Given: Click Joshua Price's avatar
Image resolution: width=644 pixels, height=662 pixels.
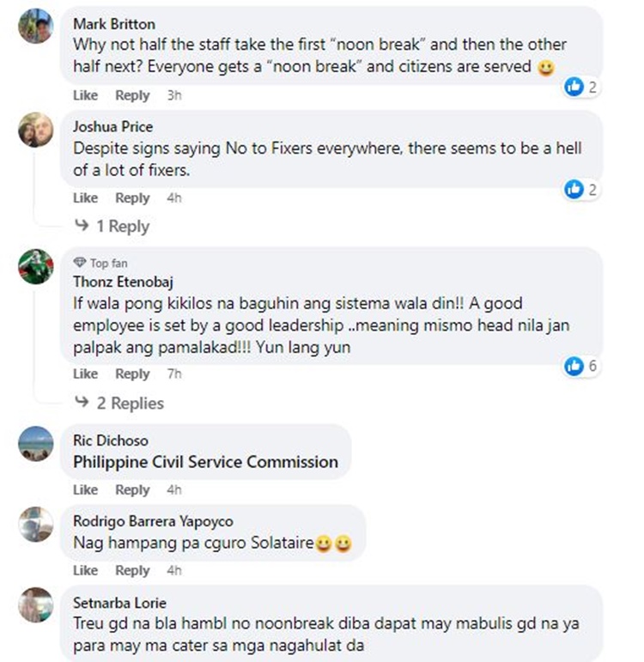Looking at the screenshot, I should pyautogui.click(x=35, y=130).
